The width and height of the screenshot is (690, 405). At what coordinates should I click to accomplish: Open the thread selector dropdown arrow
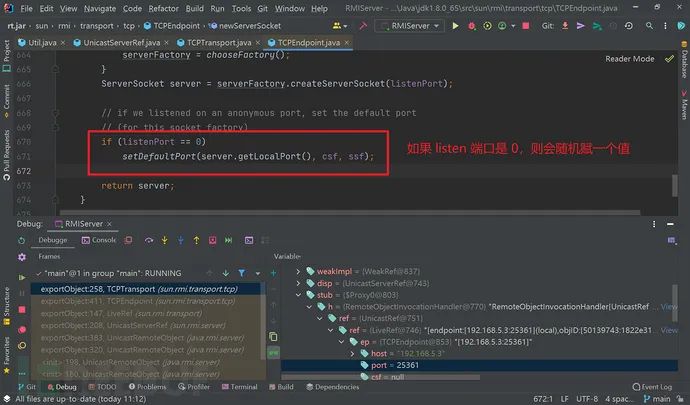coord(257,273)
